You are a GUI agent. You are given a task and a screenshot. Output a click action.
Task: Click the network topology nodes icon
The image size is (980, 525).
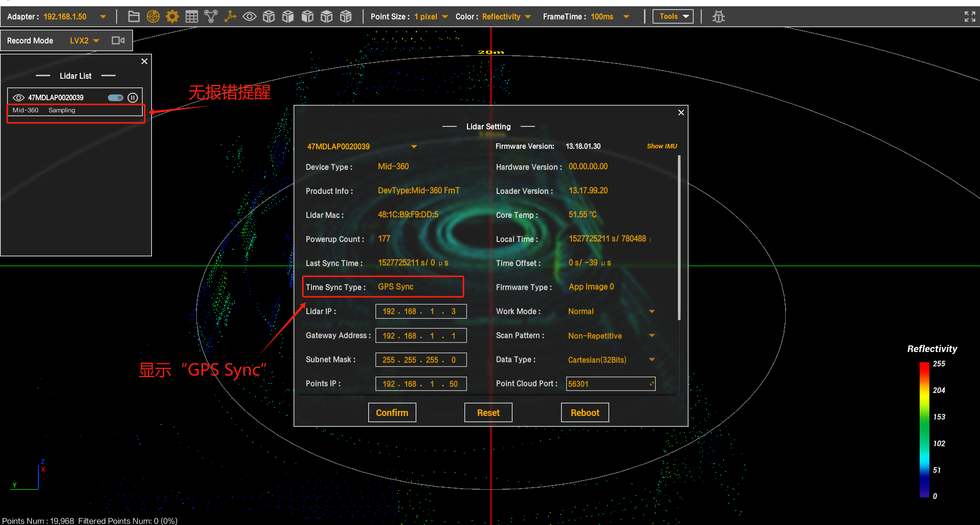pos(211,16)
